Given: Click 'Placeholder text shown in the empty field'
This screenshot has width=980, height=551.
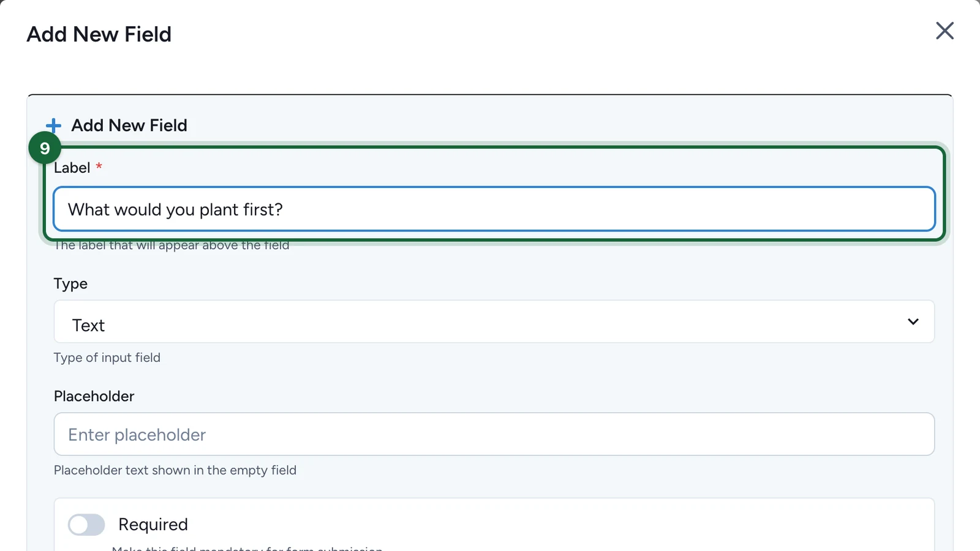Looking at the screenshot, I should pos(175,470).
